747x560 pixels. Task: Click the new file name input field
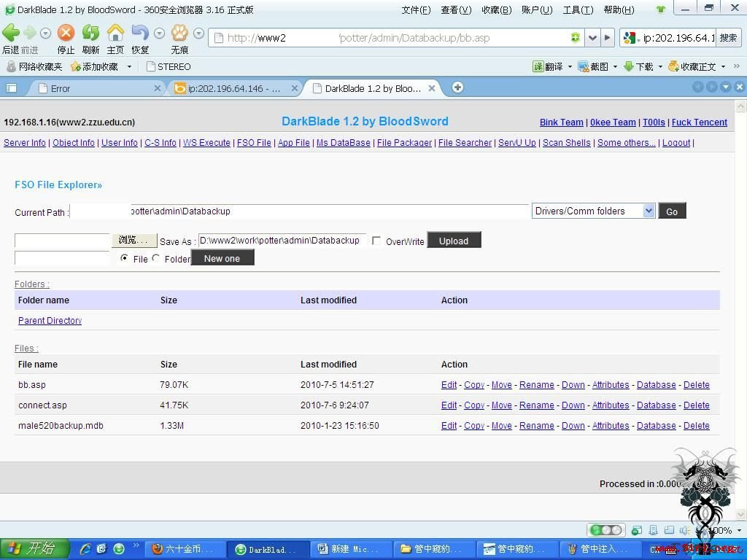pos(63,258)
